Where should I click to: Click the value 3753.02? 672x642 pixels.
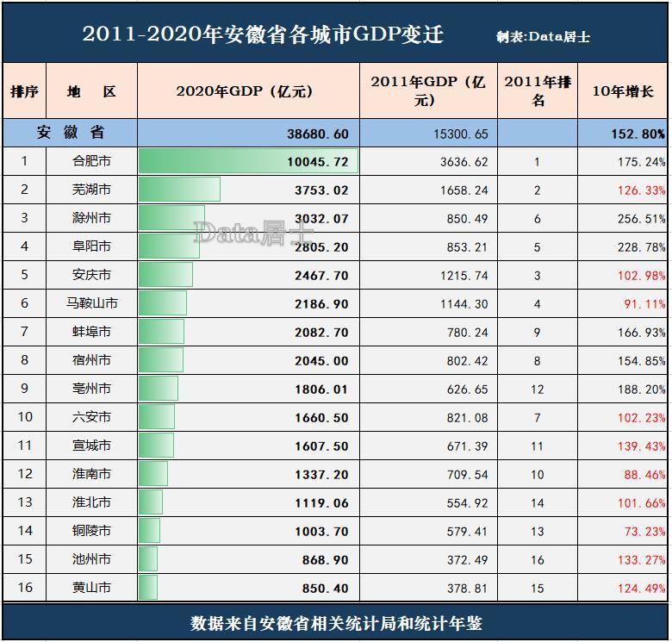(321, 190)
